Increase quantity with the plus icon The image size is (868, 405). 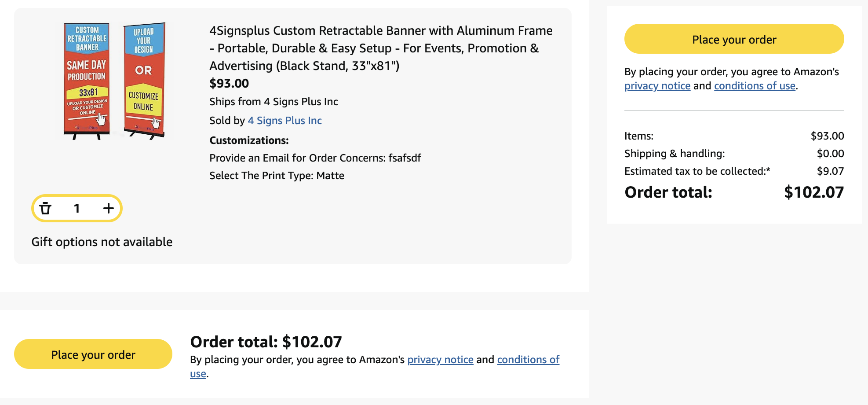point(108,208)
